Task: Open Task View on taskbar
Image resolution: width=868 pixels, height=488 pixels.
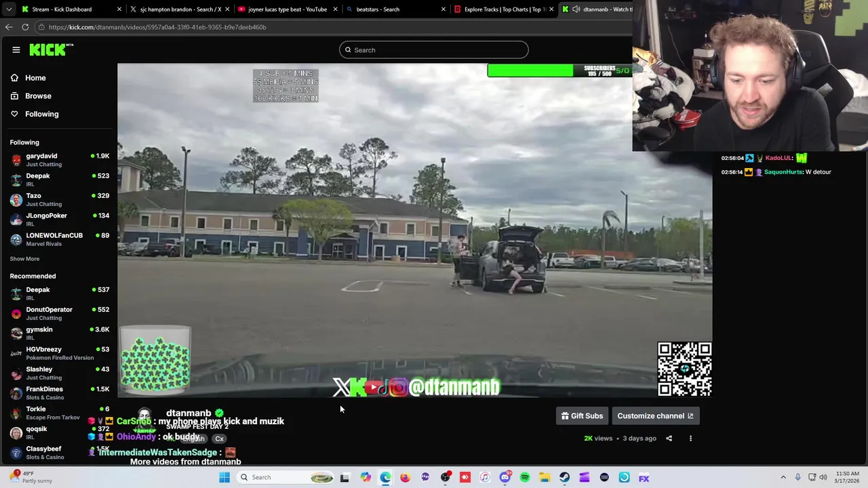Action: tap(344, 478)
